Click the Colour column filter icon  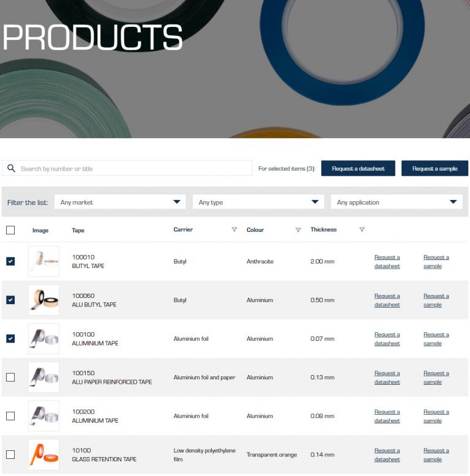[298, 230]
